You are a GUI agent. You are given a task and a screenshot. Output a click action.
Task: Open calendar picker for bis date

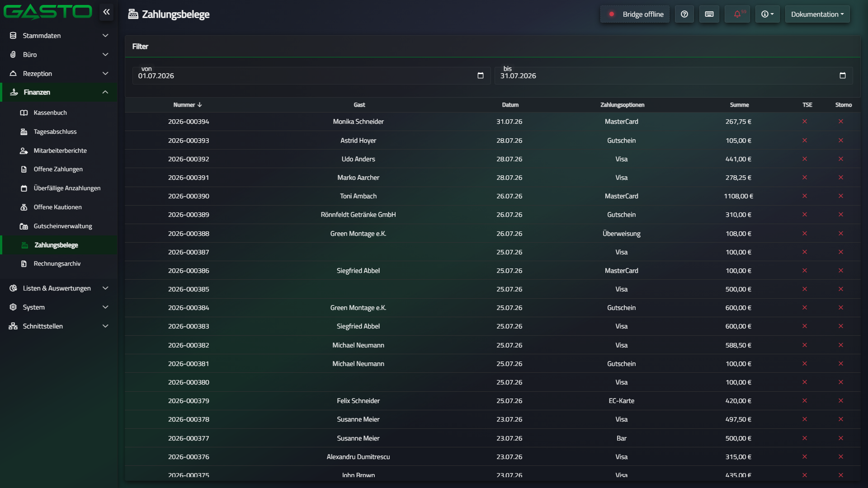tap(843, 75)
